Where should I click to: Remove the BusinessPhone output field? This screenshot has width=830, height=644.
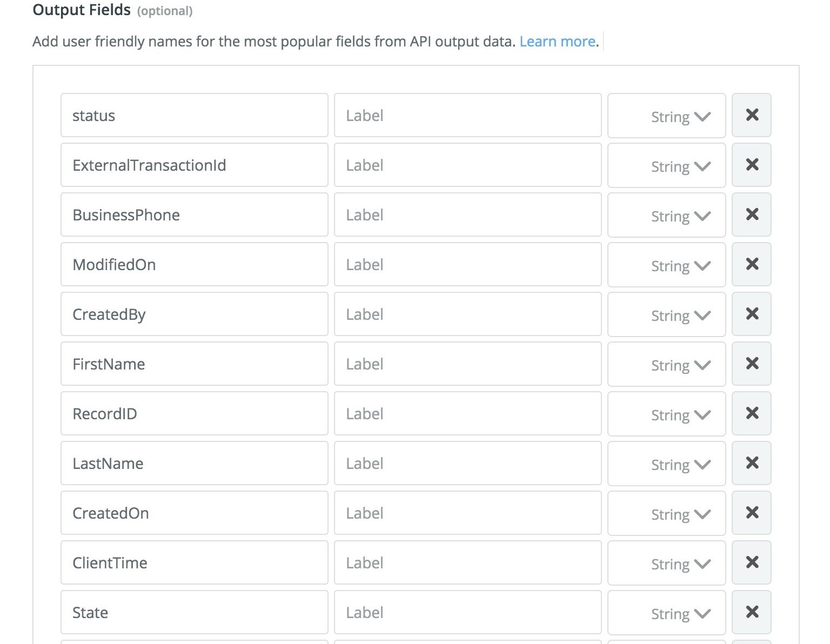[751, 214]
